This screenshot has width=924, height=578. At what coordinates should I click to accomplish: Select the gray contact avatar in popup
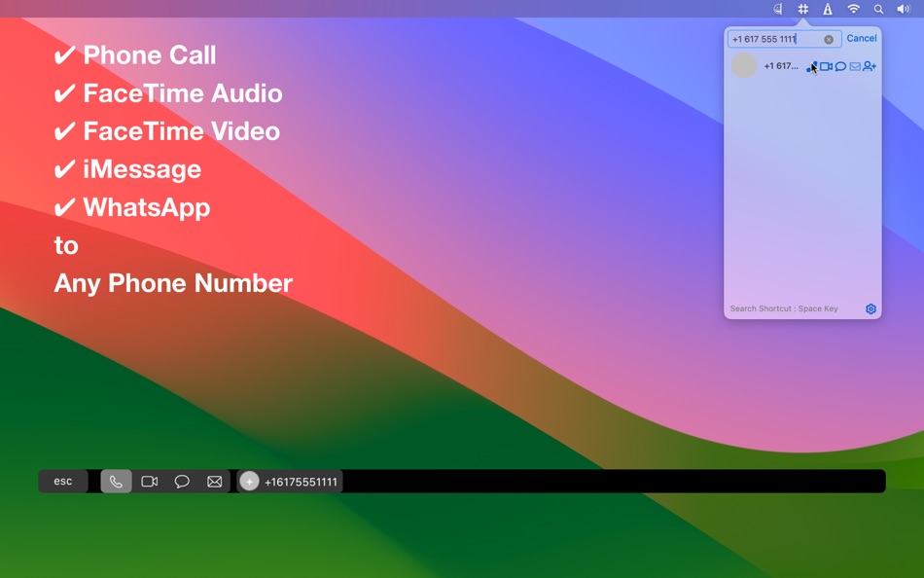[744, 65]
